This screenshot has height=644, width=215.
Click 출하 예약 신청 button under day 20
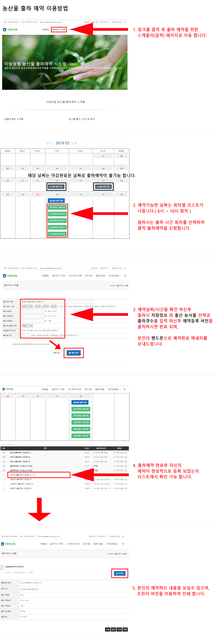click(x=56, y=200)
